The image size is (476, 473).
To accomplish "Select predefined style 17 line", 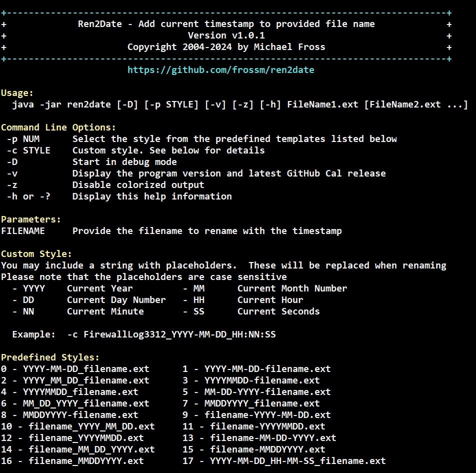I will coord(285,461).
